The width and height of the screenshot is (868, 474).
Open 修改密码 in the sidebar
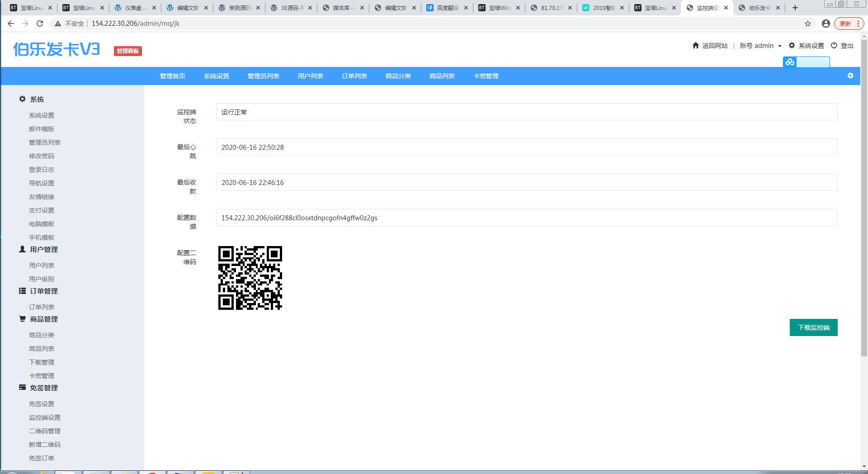pyautogui.click(x=42, y=156)
